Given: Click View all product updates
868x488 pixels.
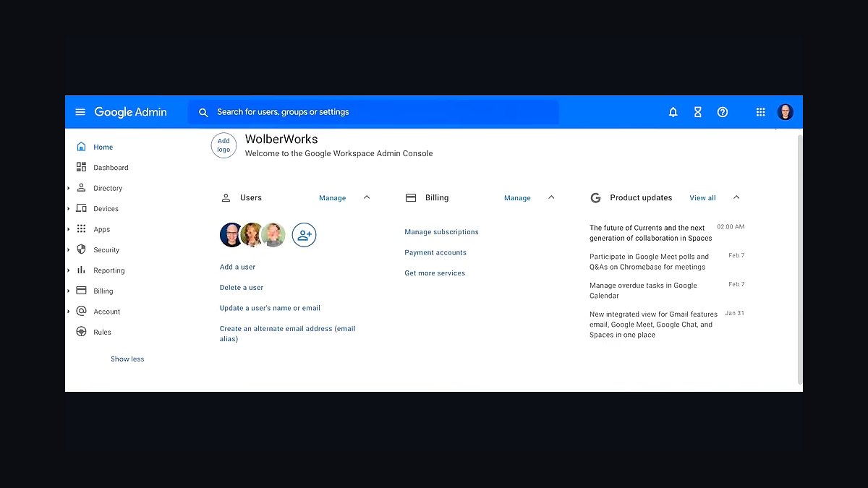Looking at the screenshot, I should tap(702, 197).
